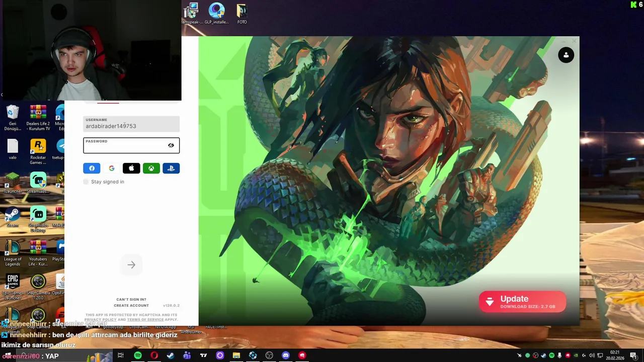644x362 pixels.
Task: Open the profile icon on launcher
Action: click(x=566, y=55)
